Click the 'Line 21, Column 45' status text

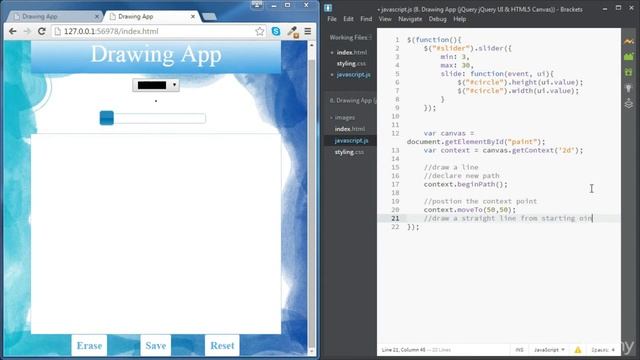pos(403,350)
